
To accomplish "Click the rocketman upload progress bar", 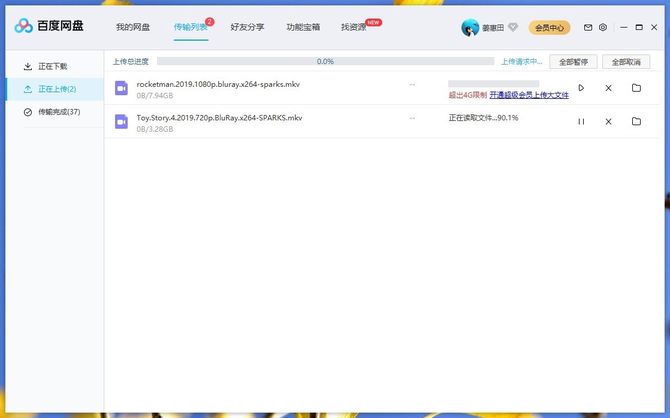I will click(494, 84).
